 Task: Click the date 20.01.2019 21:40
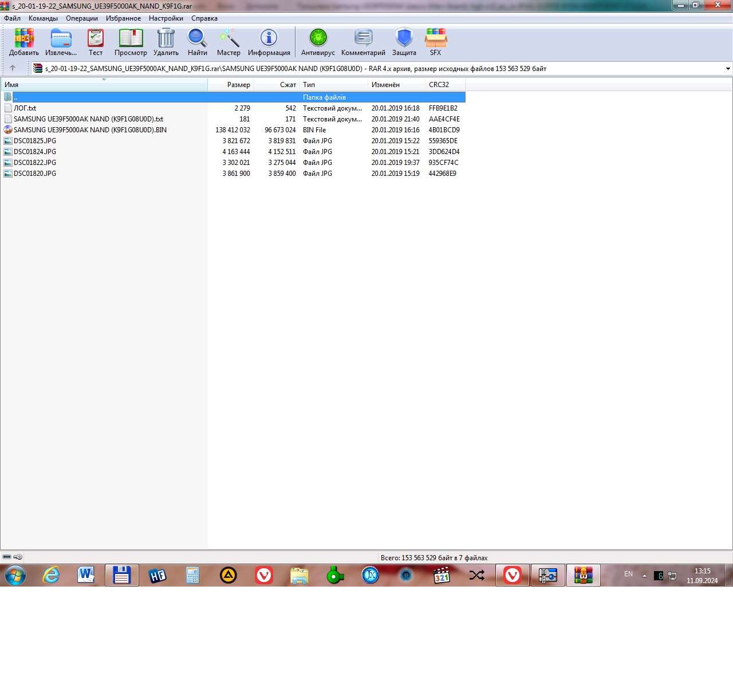tap(395, 119)
